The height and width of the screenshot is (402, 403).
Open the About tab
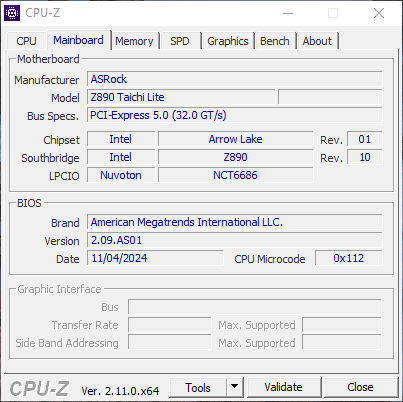coord(317,41)
